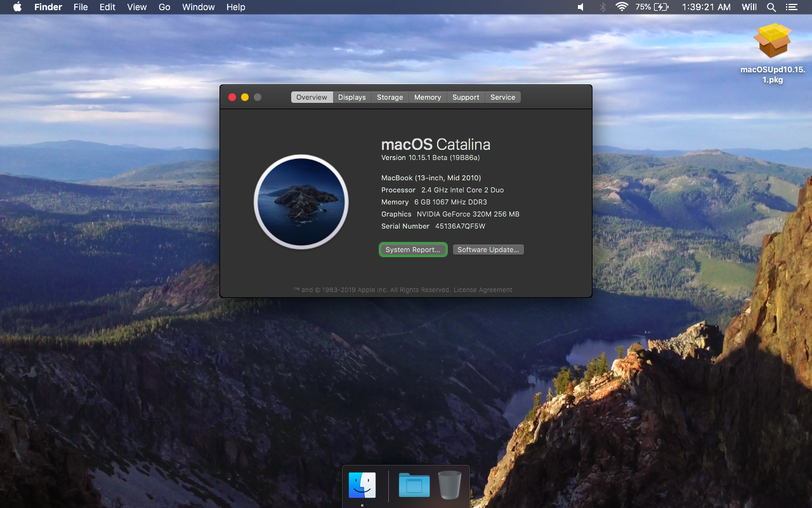Viewport: 812px width, 508px height.
Task: Click the volume icon in menu bar
Action: point(580,7)
